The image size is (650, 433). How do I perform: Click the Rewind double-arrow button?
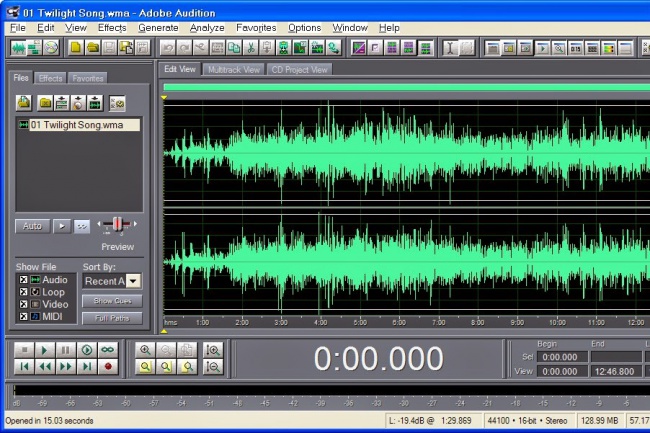click(x=45, y=367)
